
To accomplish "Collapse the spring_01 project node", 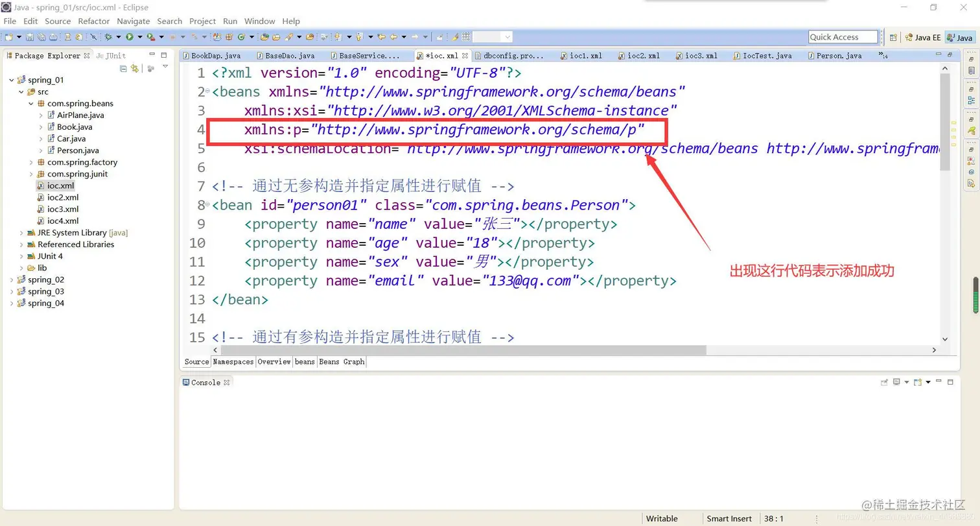I will 11,80.
